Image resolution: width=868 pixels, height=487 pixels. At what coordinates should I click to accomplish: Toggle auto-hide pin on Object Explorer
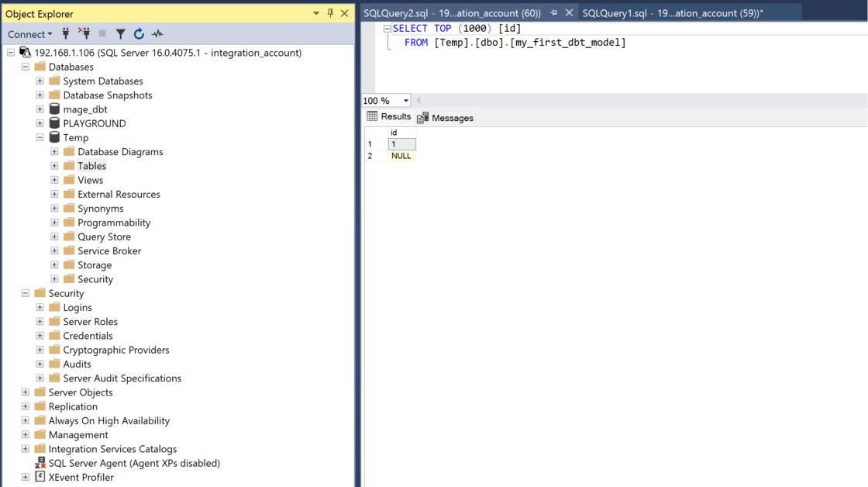pyautogui.click(x=330, y=12)
